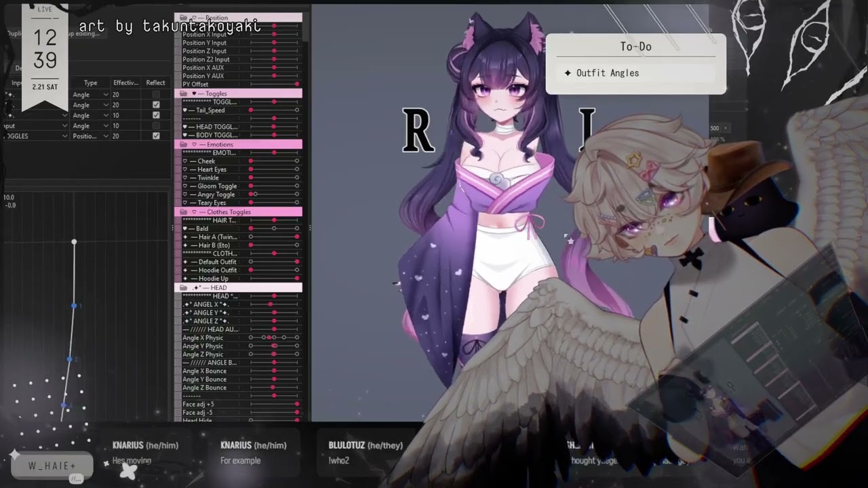This screenshot has height=488, width=868.
Task: Adjust the Teary Eyes slider
Action: click(274, 203)
